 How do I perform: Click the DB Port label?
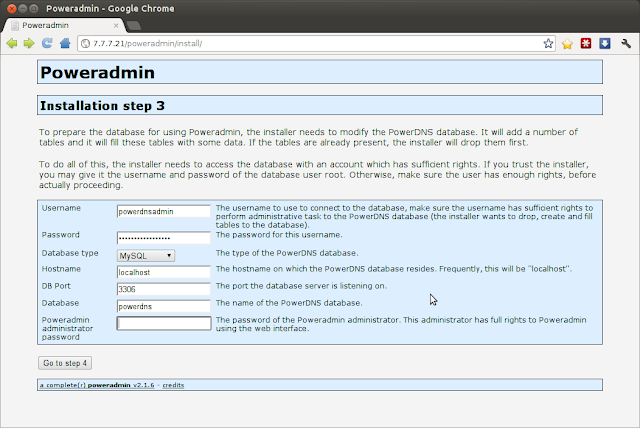click(x=56, y=286)
